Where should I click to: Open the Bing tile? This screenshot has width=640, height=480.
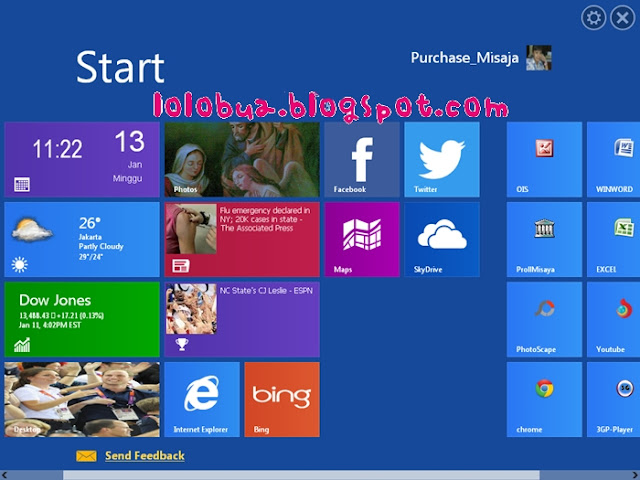282,400
